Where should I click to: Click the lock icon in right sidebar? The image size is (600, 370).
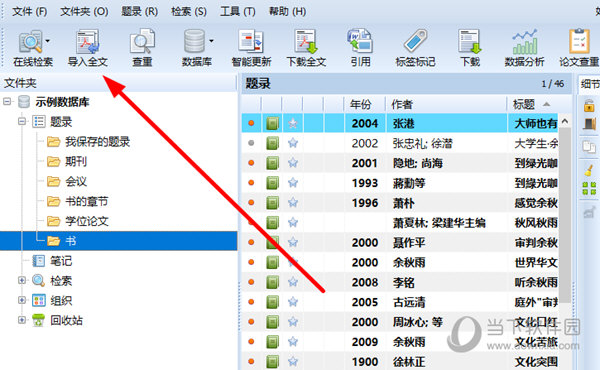tap(589, 106)
